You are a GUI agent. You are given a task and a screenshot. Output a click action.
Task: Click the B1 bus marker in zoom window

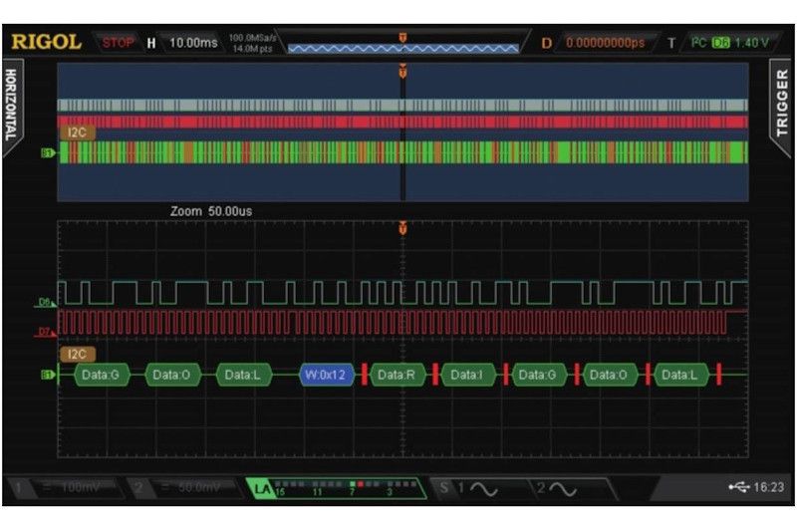pyautogui.click(x=46, y=375)
